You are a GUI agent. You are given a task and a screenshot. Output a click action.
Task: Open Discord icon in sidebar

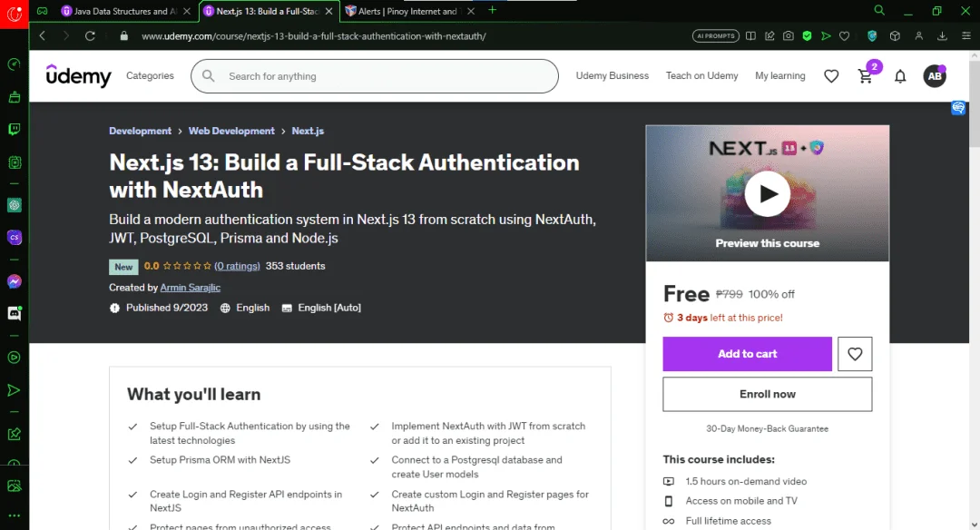pos(14,313)
